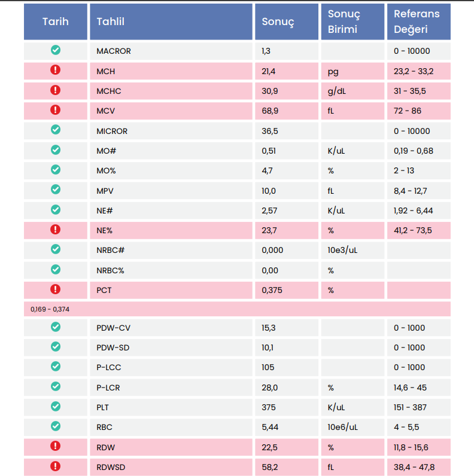The width and height of the screenshot is (474, 476).
Task: Click the Tahlil column header
Action: click(111, 22)
